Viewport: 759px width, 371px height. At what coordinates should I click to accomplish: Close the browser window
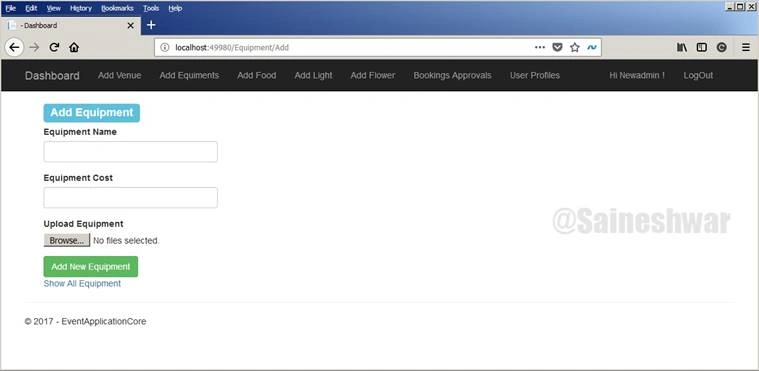751,6
